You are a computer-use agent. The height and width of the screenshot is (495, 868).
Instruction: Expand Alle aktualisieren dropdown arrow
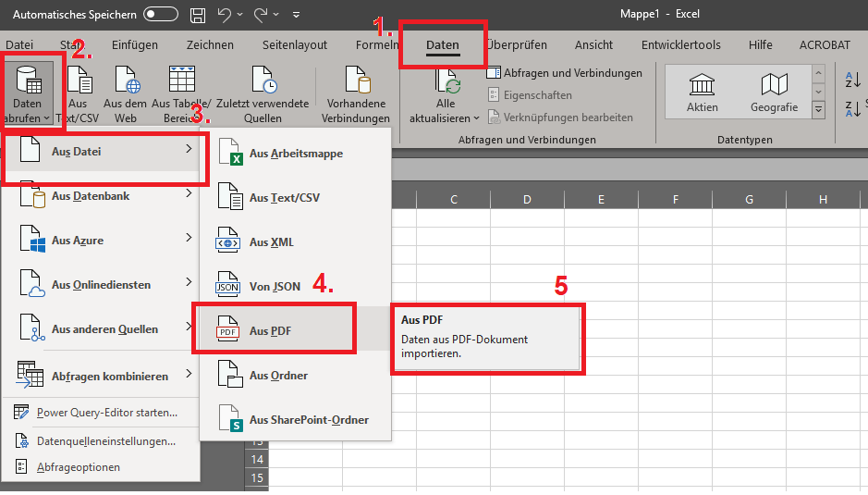pyautogui.click(x=476, y=118)
